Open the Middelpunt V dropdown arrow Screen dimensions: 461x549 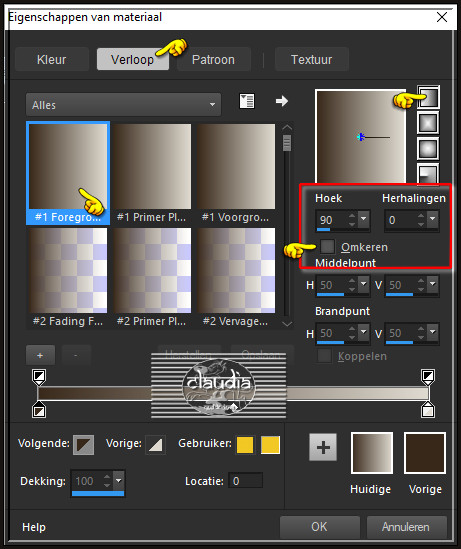tap(433, 284)
